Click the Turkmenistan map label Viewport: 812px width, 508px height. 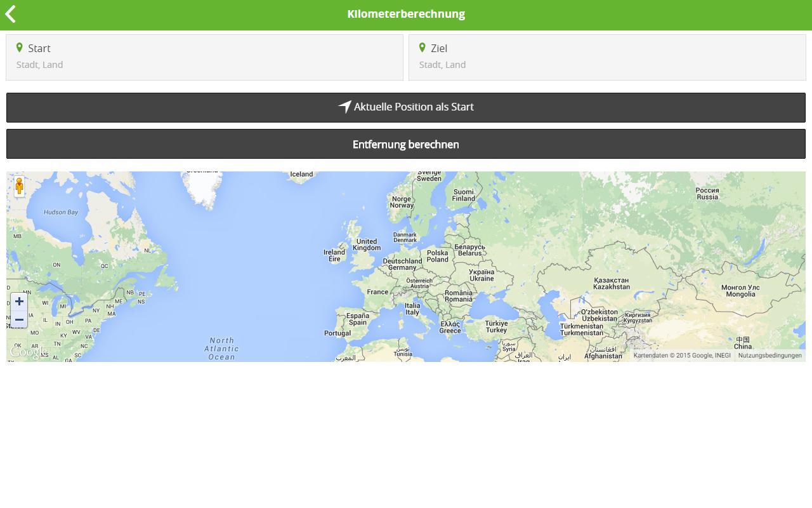pos(582,330)
